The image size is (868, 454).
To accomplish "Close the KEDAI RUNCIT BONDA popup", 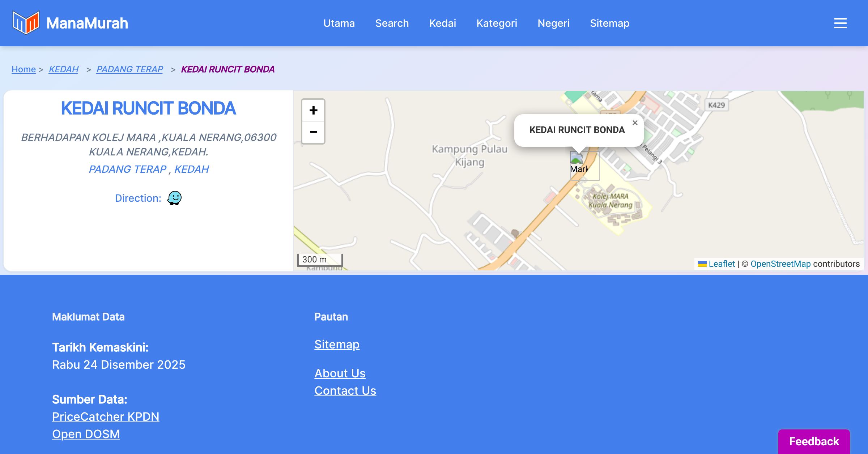I will click(x=635, y=123).
